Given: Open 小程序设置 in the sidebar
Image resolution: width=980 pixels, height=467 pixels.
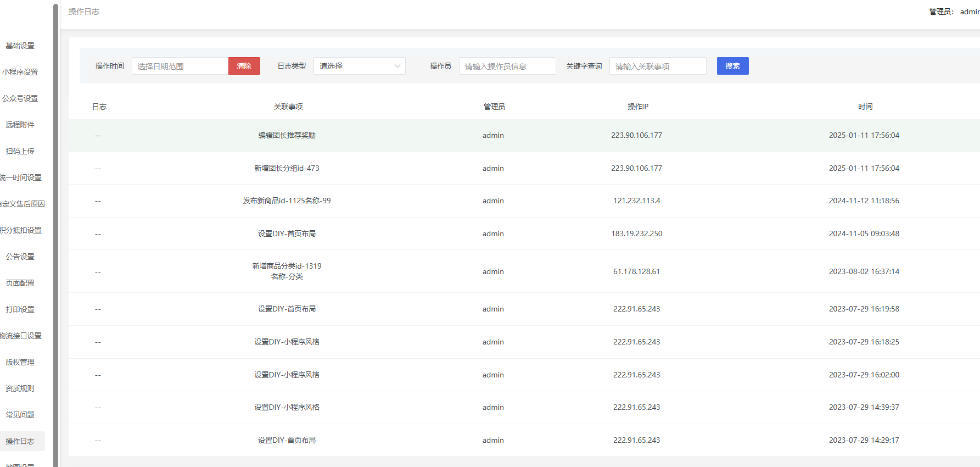Looking at the screenshot, I should click(x=20, y=72).
